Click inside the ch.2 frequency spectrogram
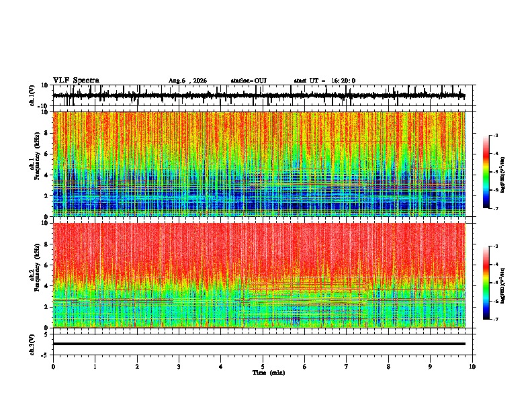Viewport: 532px width, 411px height. pos(259,275)
